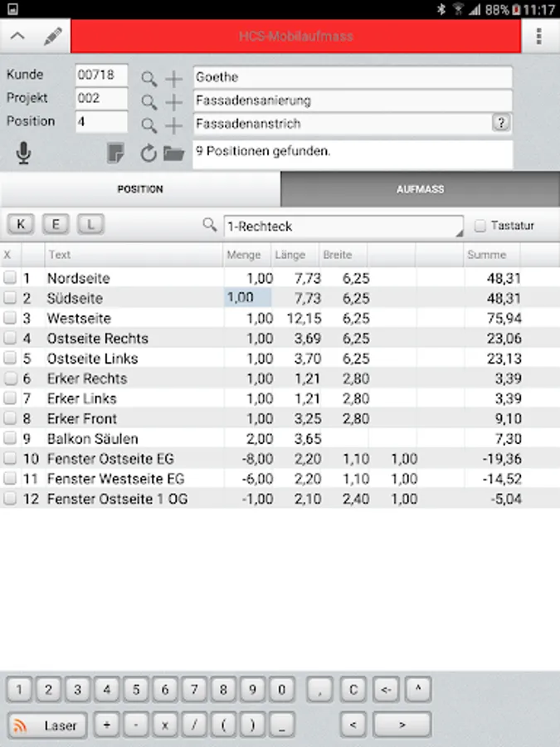
Task: Tap the divide slash key
Action: 194,725
